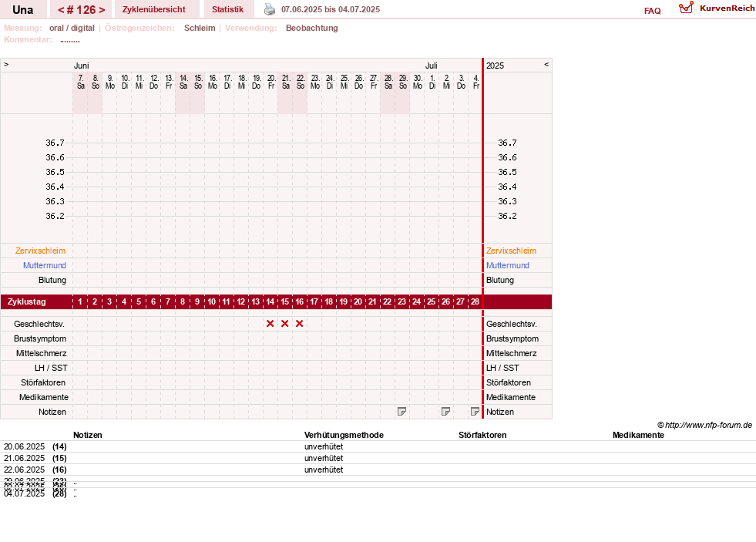Screen dimensions: 756x542
Task: Open the note icon on cycle day 26
Action: (445, 412)
